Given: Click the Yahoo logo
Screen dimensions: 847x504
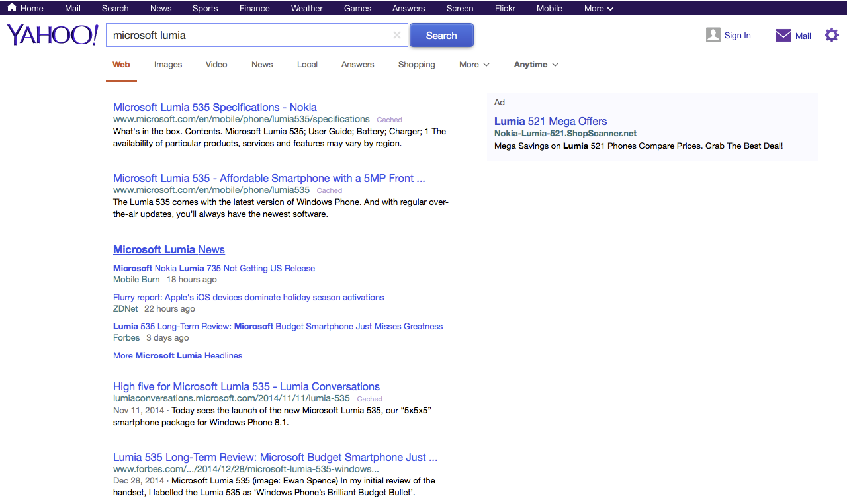Looking at the screenshot, I should click(52, 35).
